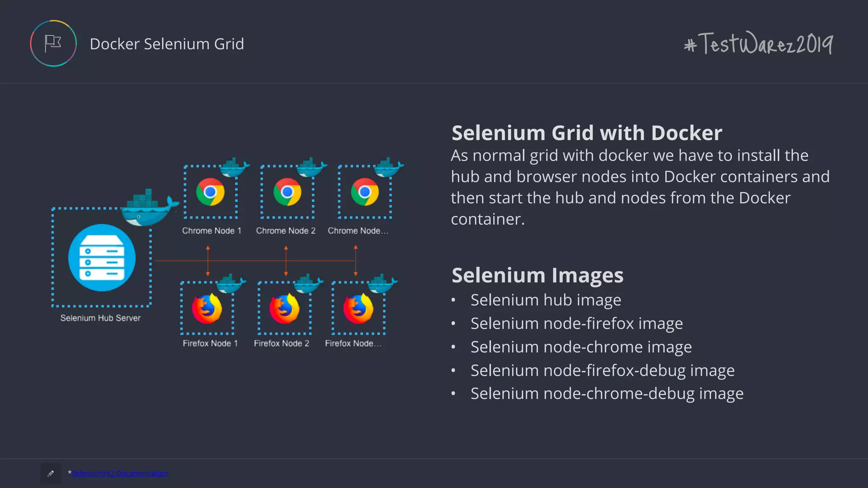Click the Docker whale above the hub server
This screenshot has height=488, width=868.
150,208
